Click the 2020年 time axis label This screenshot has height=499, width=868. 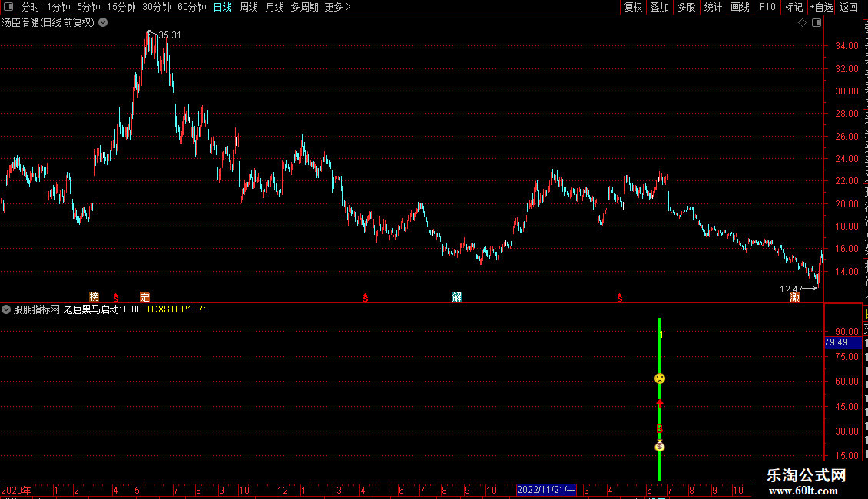16,490
